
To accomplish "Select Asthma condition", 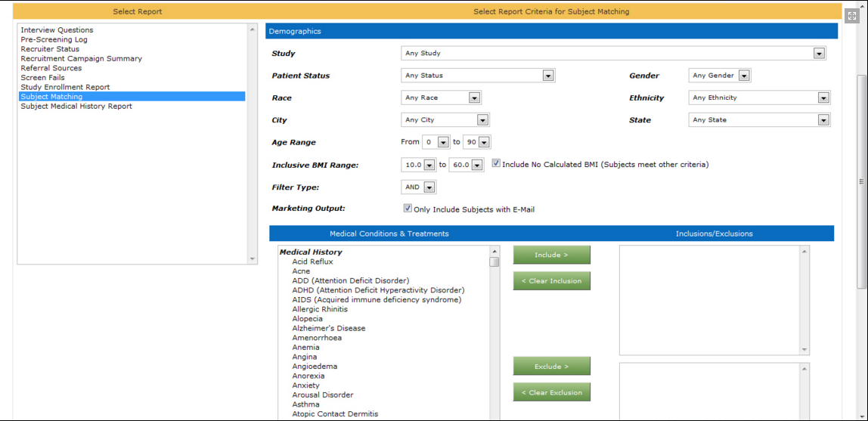I will [306, 404].
